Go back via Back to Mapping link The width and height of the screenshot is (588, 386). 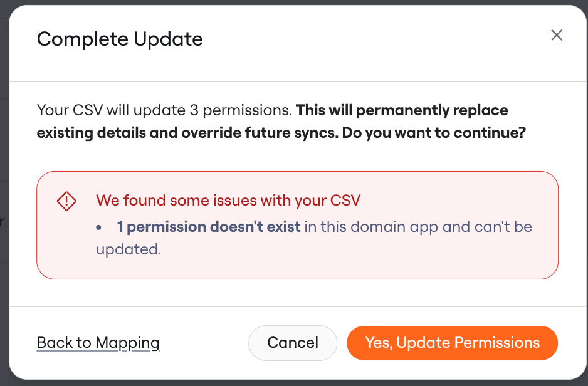click(98, 343)
